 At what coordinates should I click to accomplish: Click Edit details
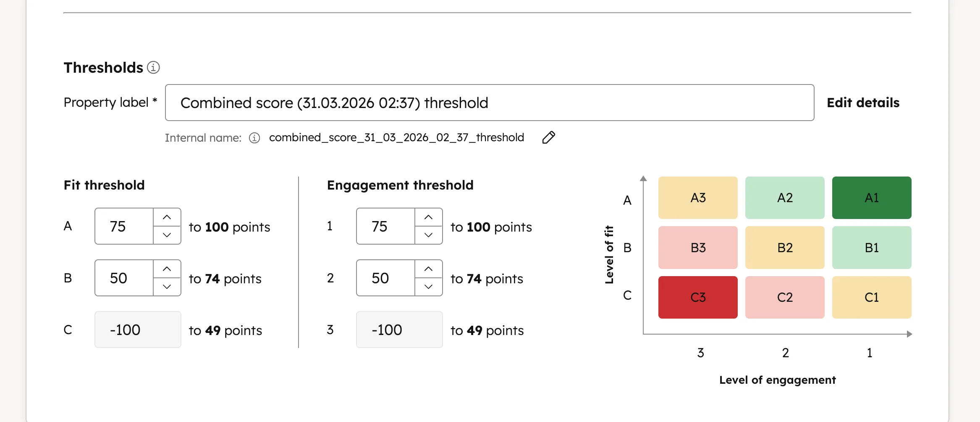(863, 102)
